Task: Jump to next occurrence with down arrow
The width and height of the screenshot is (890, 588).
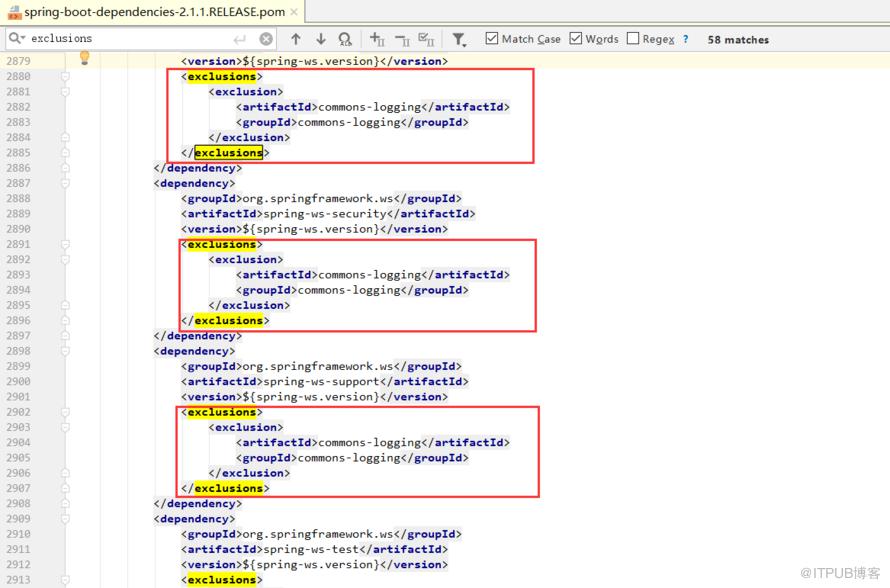Action: coord(321,39)
